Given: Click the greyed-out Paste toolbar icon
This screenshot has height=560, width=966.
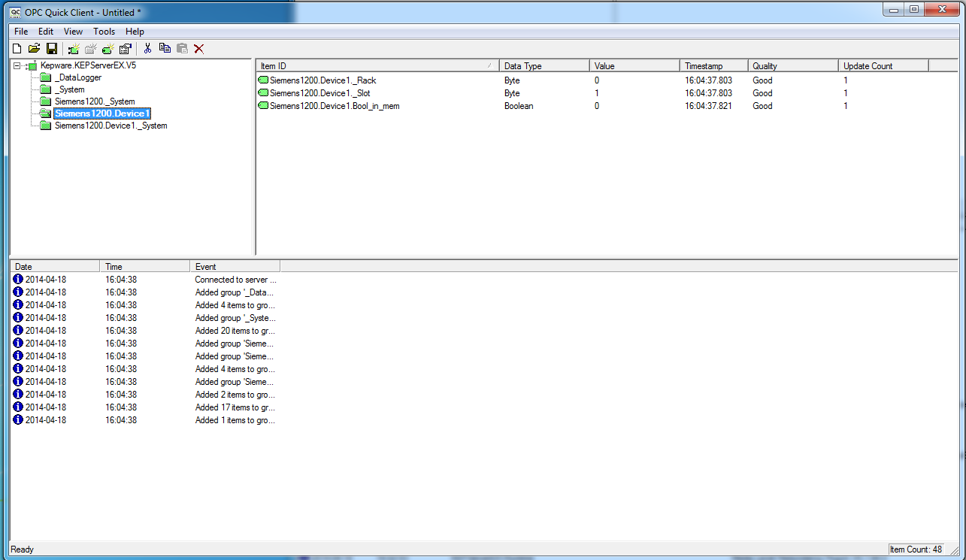Looking at the screenshot, I should [x=182, y=49].
